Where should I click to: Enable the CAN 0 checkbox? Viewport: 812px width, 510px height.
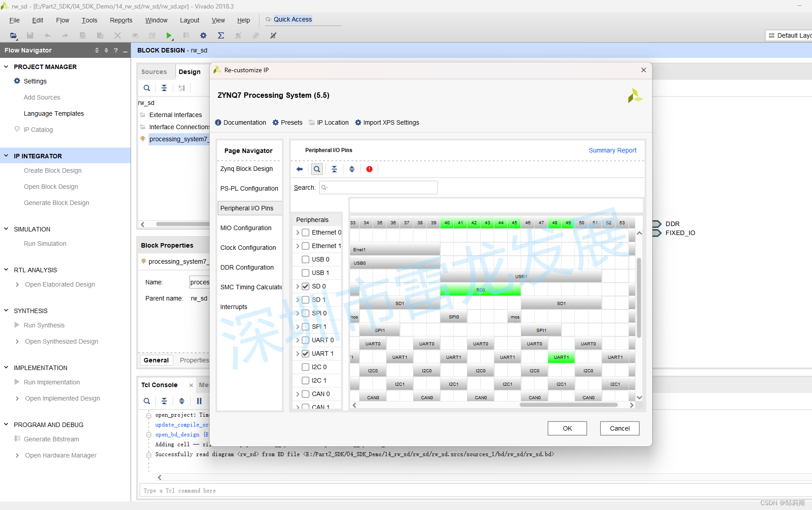click(306, 394)
